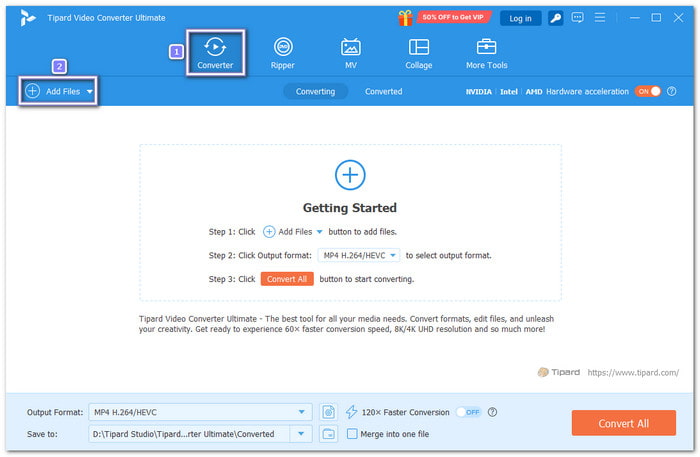The width and height of the screenshot is (700, 457).
Task: Select the Converting sub-tab
Action: click(x=315, y=91)
